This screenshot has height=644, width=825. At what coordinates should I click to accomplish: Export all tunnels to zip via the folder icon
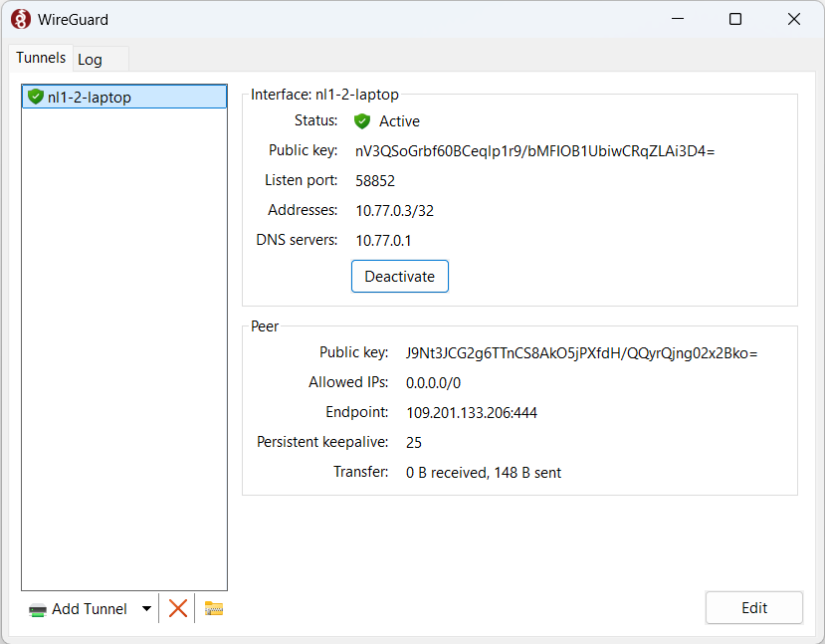[x=214, y=608]
